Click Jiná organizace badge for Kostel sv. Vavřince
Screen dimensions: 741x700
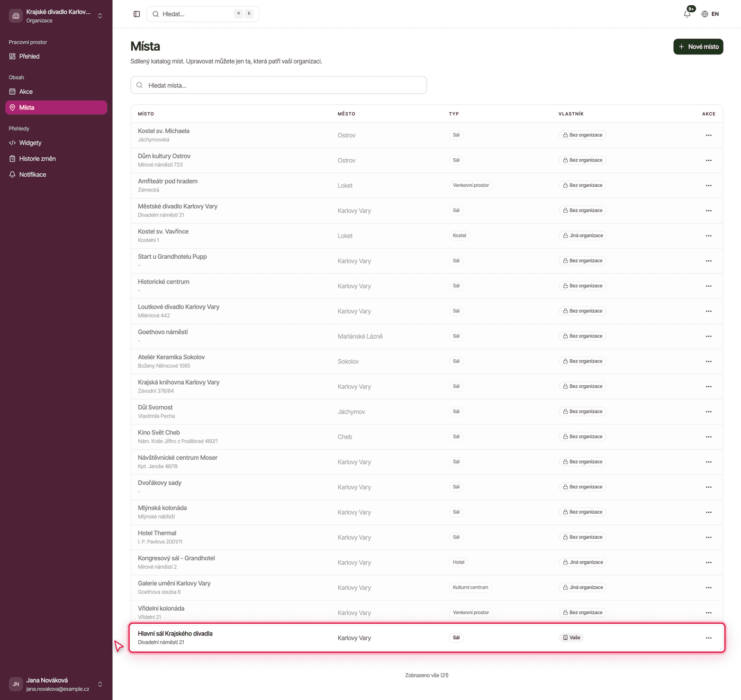[x=583, y=235]
